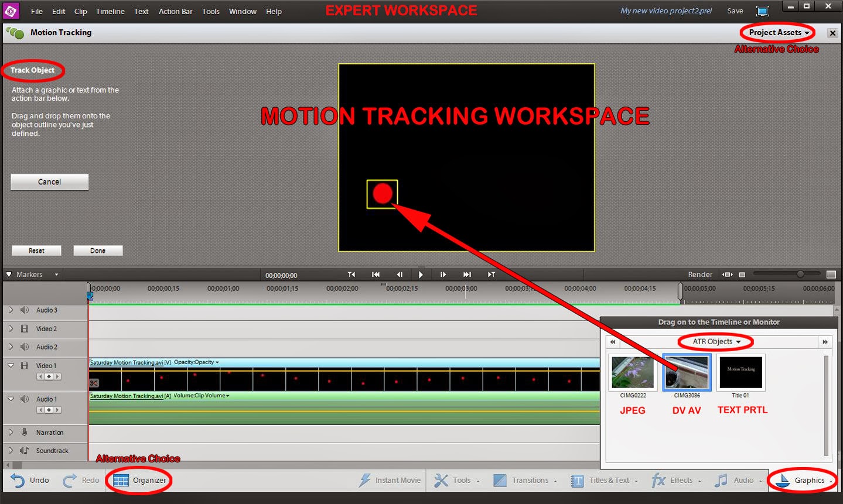Viewport: 843px width, 504px height.
Task: Open the Window menu
Action: 242,11
